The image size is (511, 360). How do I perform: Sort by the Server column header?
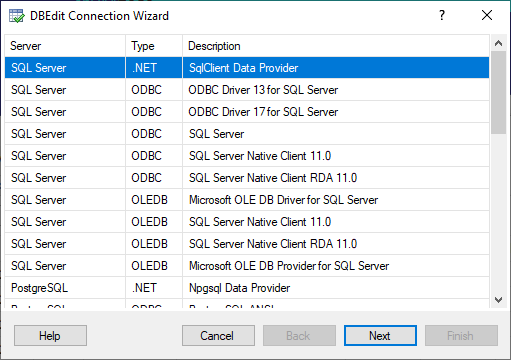[65, 46]
